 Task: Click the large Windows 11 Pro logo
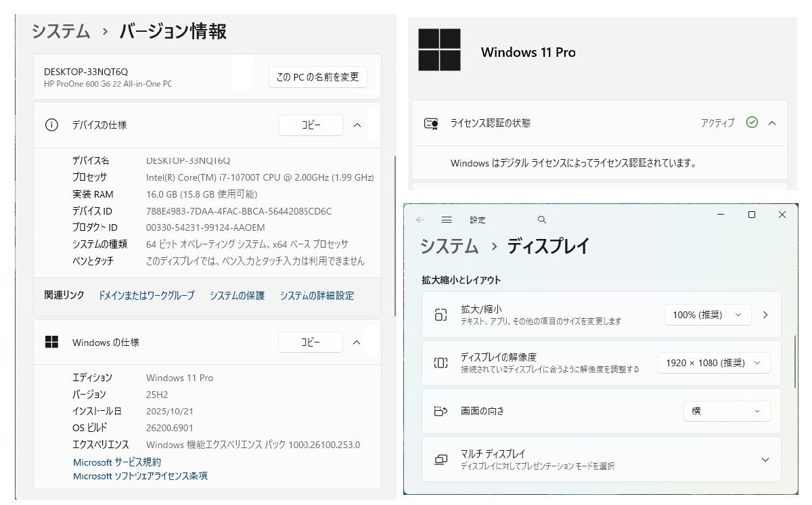click(439, 50)
